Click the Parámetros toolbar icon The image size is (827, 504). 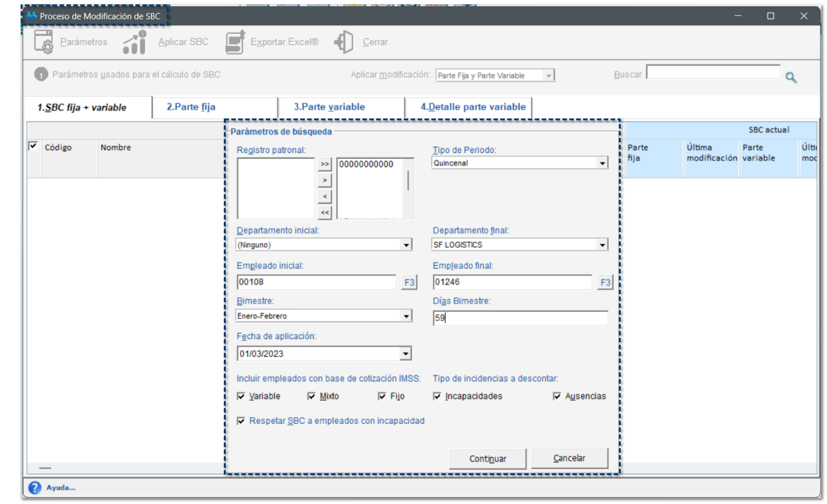44,42
